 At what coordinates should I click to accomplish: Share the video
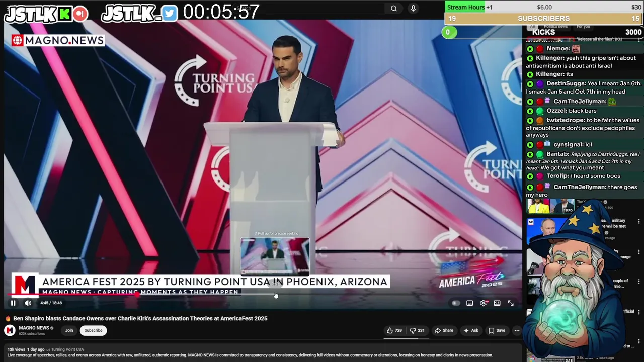coord(444,330)
